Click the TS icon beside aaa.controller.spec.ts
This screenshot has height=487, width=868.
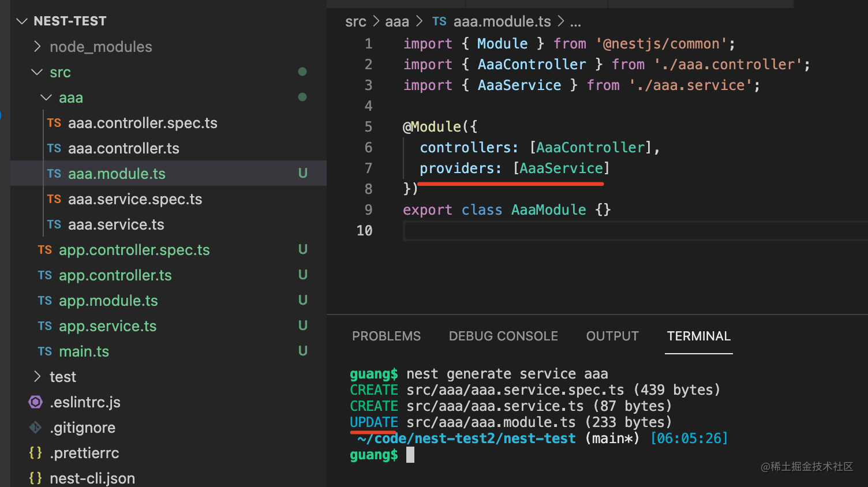54,123
